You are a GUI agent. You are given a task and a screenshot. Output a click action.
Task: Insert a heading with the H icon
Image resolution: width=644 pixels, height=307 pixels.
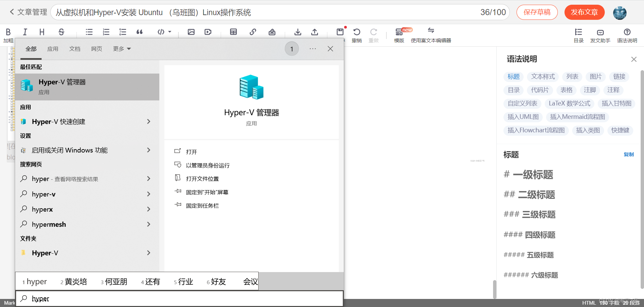click(x=42, y=32)
